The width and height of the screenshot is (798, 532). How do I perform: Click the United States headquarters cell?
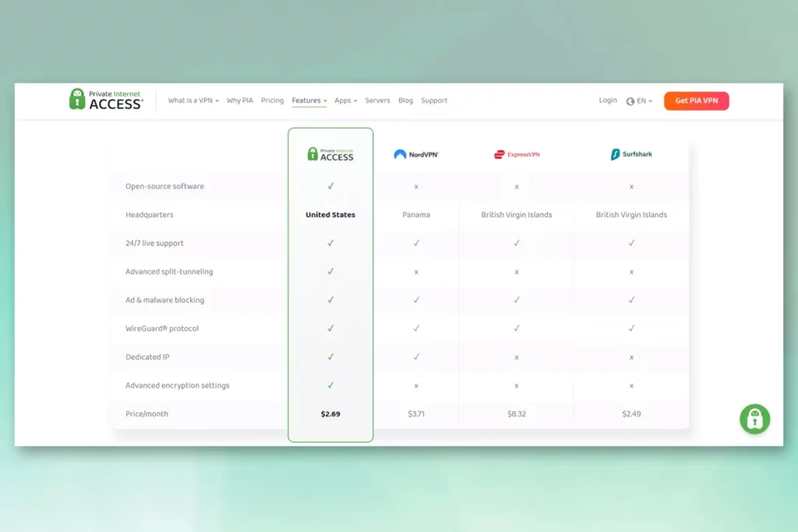tap(330, 215)
